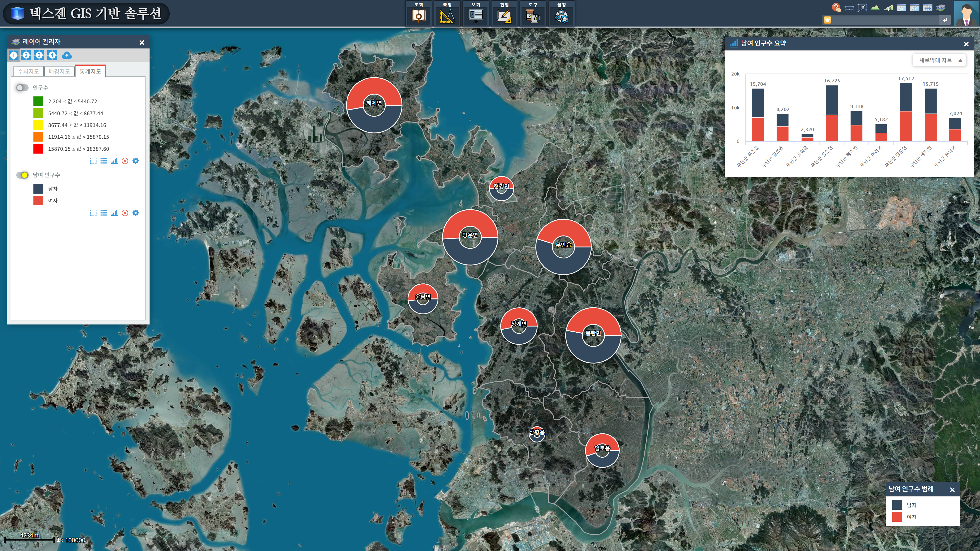This screenshot has height=551, width=980.
Task: Click the 무안군 무안읍 bar in chart
Action: click(758, 115)
